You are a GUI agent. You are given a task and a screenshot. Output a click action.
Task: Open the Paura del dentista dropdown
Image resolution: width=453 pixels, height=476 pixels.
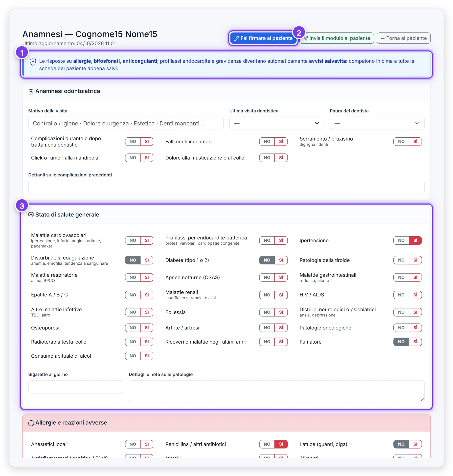[377, 123]
